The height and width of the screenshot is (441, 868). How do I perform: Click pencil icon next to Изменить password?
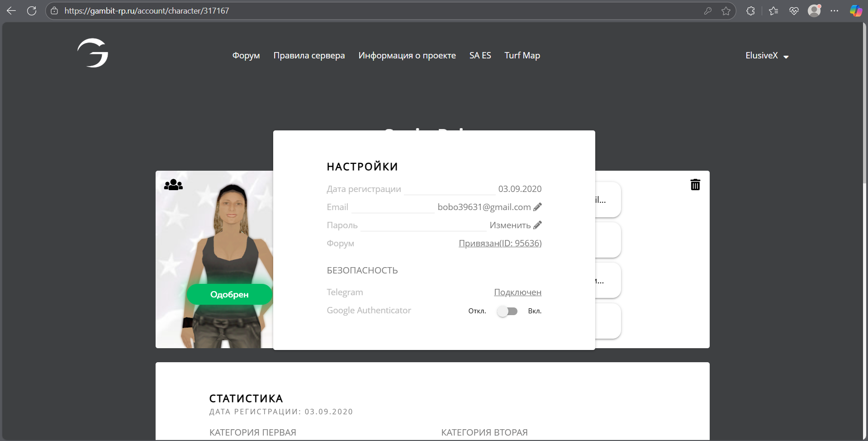537,225
